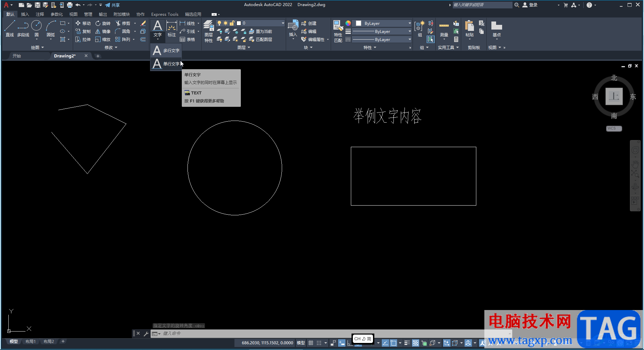This screenshot has height=350, width=644.
Task: Expand the 图层 panel title arrow
Action: pos(249,47)
